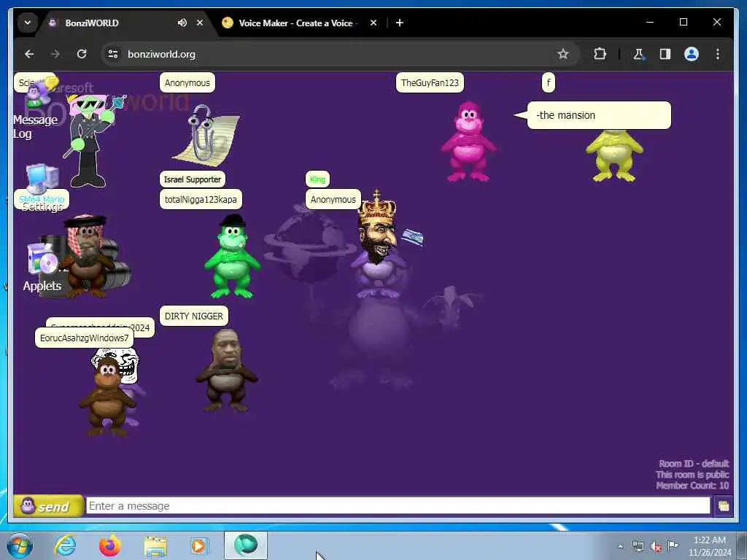Open a new browser tab

pyautogui.click(x=400, y=23)
